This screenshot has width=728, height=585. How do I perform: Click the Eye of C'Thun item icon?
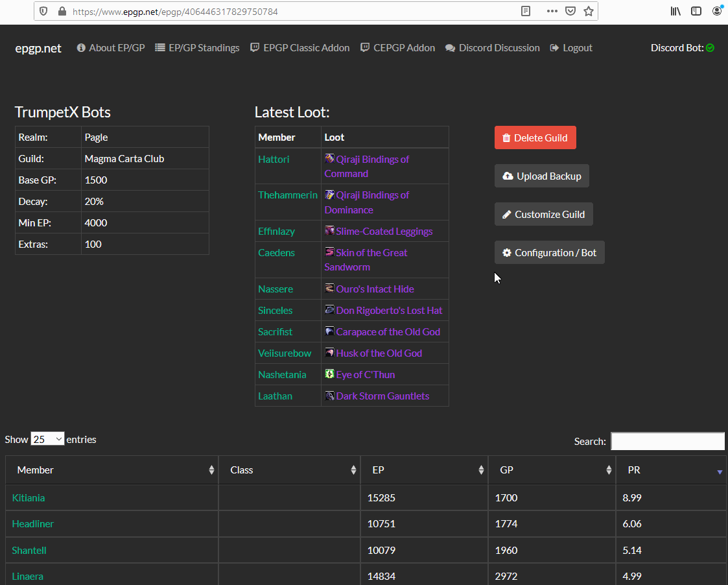(329, 374)
